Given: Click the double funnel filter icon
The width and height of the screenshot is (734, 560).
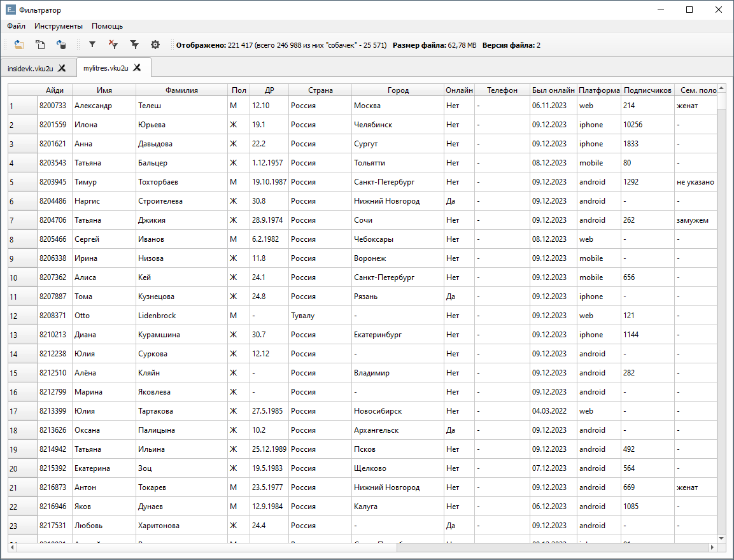Looking at the screenshot, I should 134,45.
